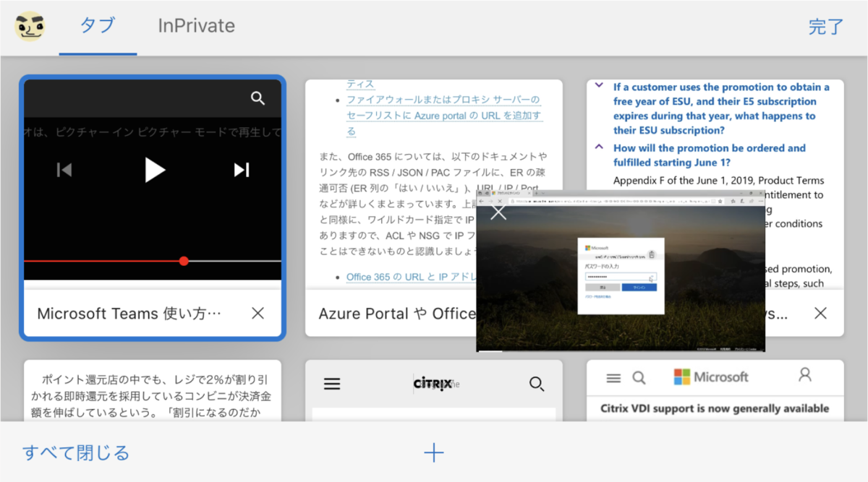
Task: Open Office 365 の URL と IP link
Action: point(411,277)
